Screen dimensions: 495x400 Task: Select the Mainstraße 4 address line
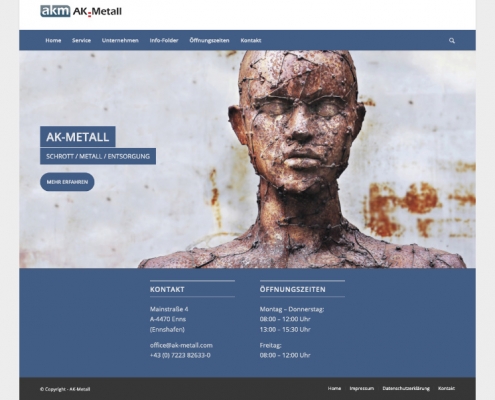click(x=169, y=309)
